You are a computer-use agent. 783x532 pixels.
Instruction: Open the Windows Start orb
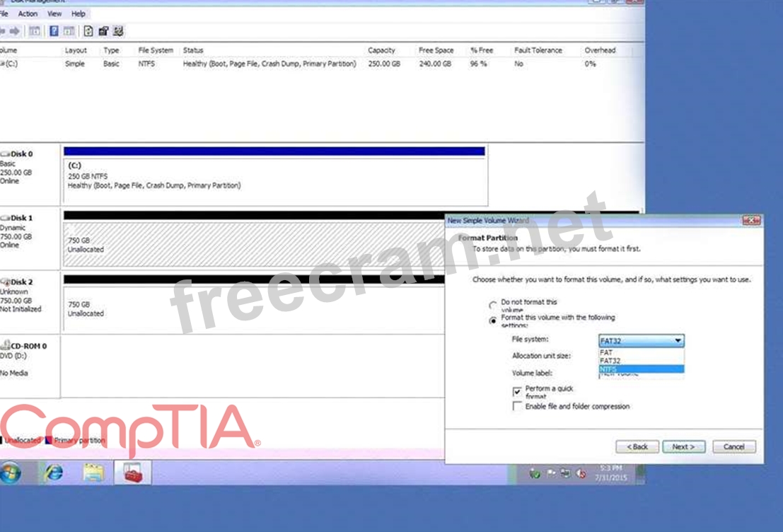(x=11, y=473)
